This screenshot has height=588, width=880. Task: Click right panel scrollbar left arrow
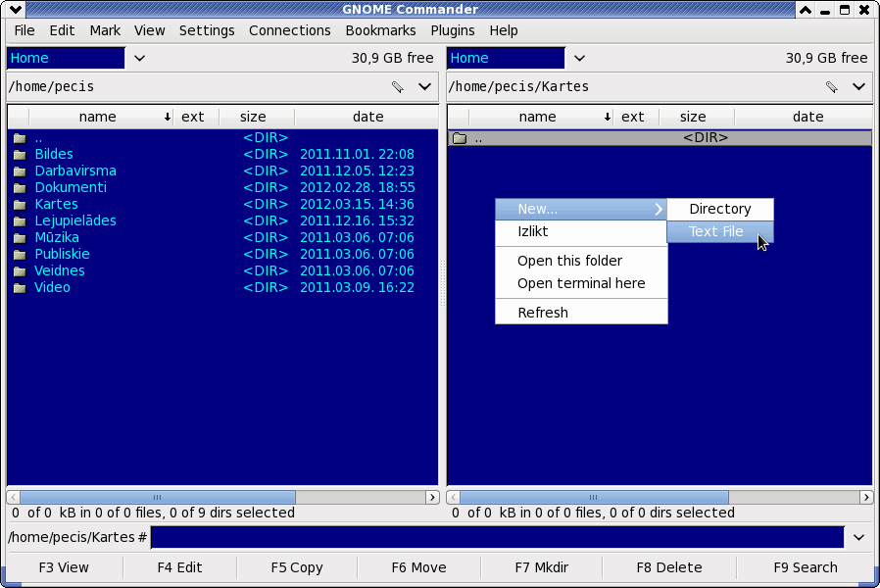click(x=454, y=497)
